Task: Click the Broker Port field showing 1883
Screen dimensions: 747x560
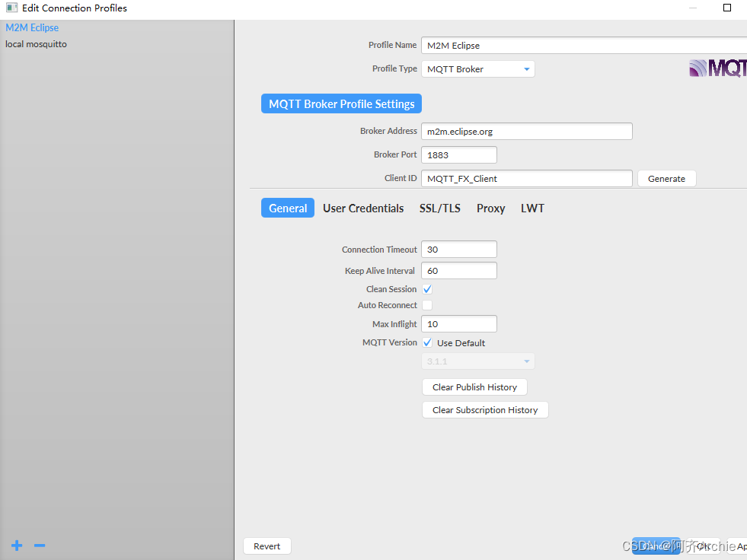Action: (x=459, y=154)
